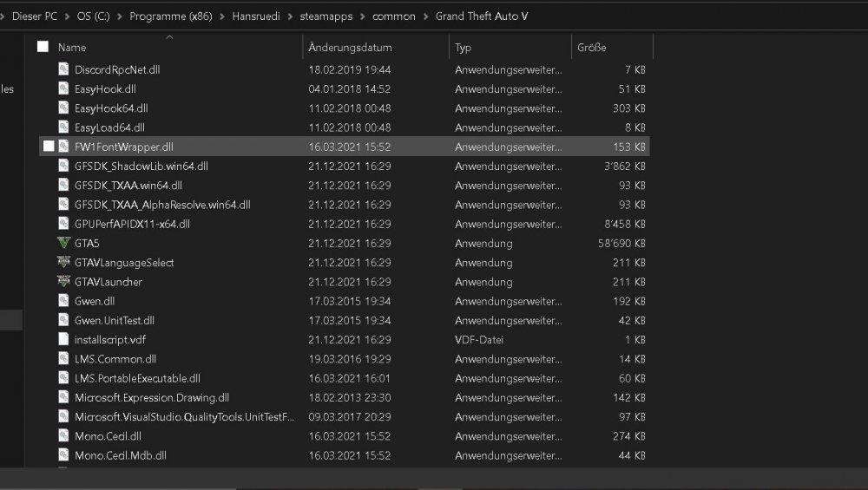Click the GTAVLanguageSelect file icon
The image size is (868, 490).
tap(63, 263)
